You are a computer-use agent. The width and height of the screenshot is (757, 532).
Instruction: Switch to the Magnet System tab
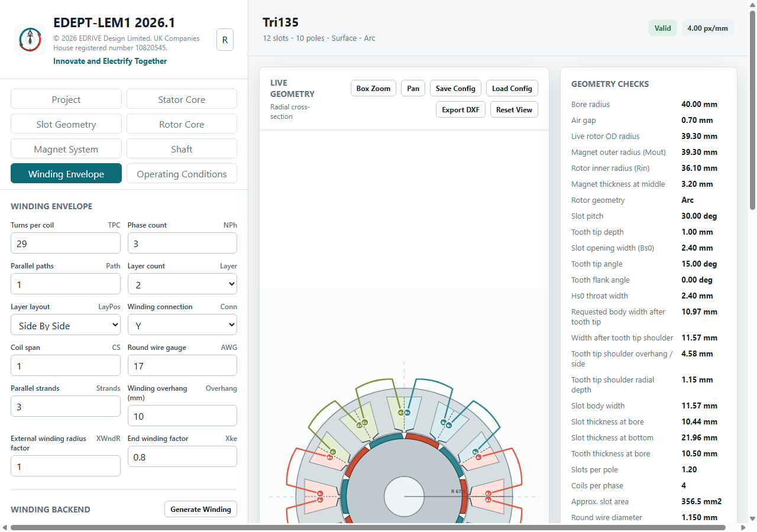tap(66, 149)
